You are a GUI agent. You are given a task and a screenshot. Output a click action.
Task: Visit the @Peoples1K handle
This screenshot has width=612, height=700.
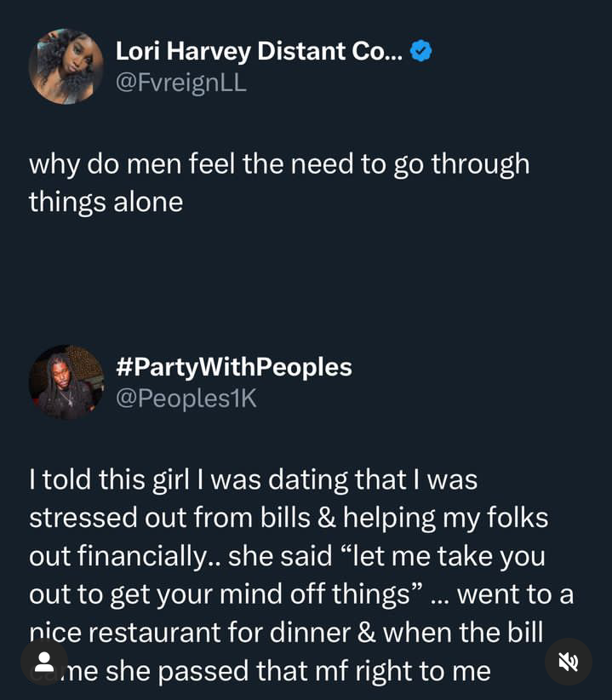point(185,399)
